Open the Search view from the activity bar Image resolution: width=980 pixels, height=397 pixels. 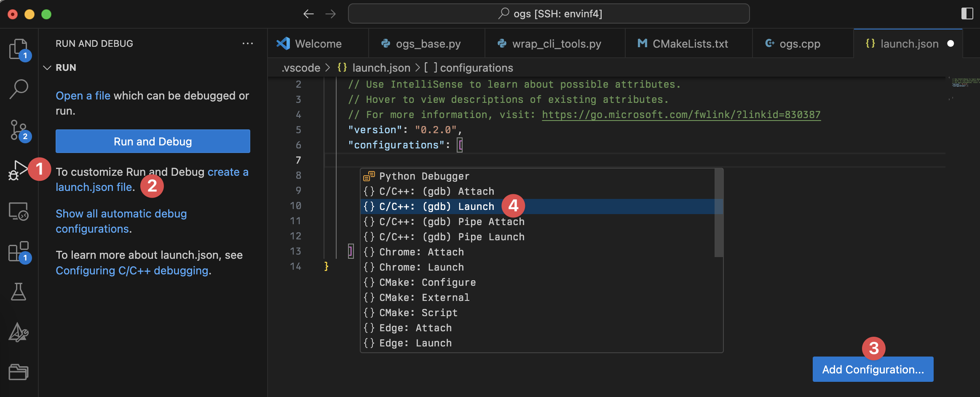19,89
